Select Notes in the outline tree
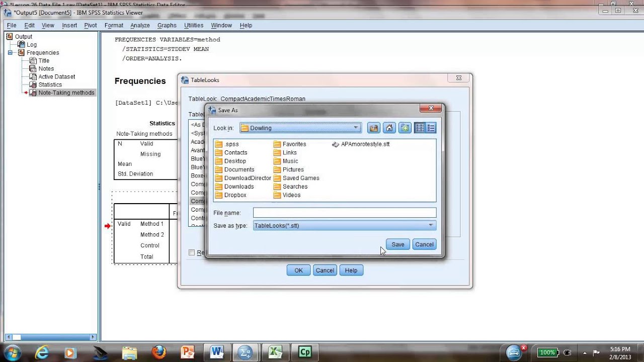This screenshot has width=644, height=362. [x=42, y=69]
